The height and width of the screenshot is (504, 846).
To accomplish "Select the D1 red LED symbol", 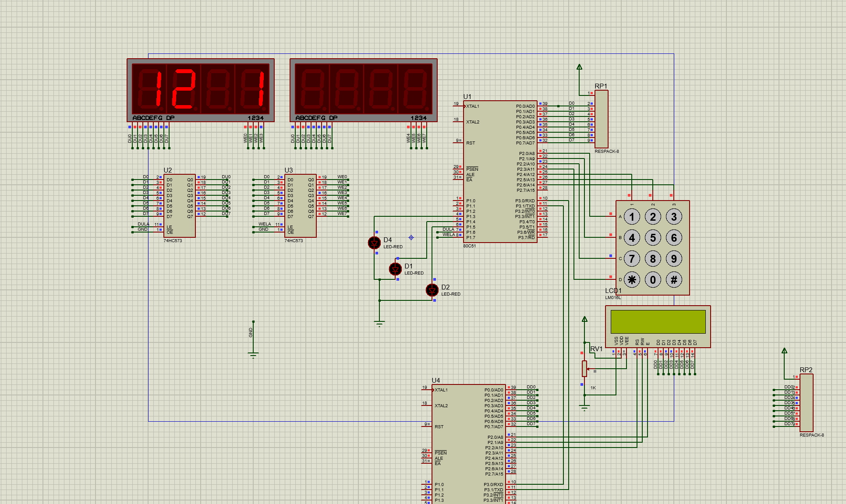I will pyautogui.click(x=395, y=269).
